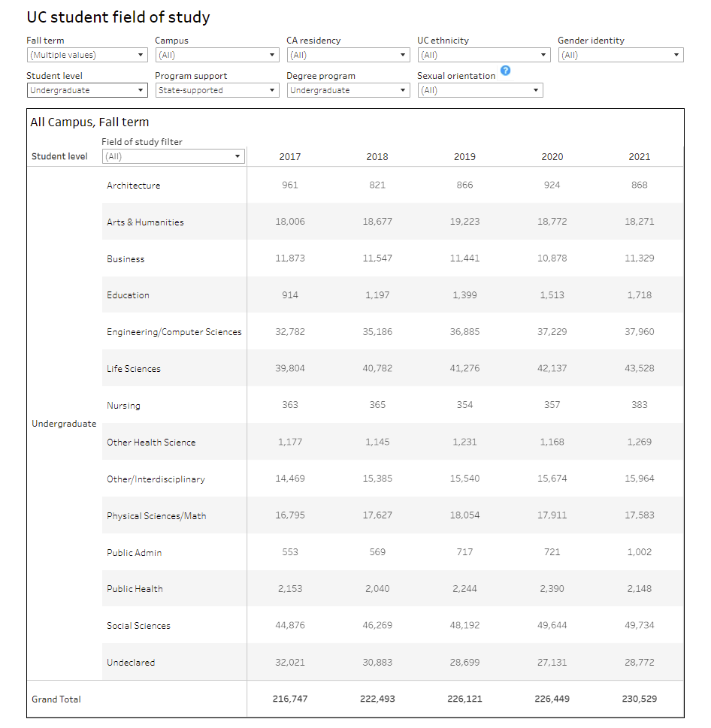Image resolution: width=711 pixels, height=728 pixels.
Task: Open the Student level dropdown
Action: point(87,90)
